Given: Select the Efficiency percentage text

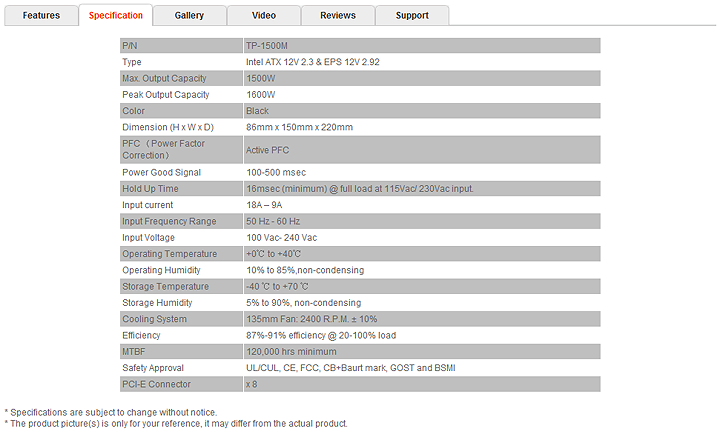Looking at the screenshot, I should coord(318,335).
